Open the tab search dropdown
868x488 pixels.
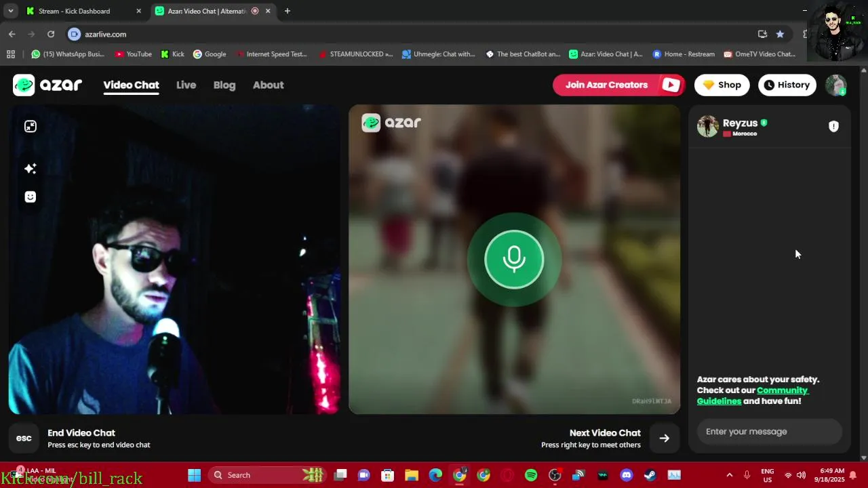coord(10,11)
